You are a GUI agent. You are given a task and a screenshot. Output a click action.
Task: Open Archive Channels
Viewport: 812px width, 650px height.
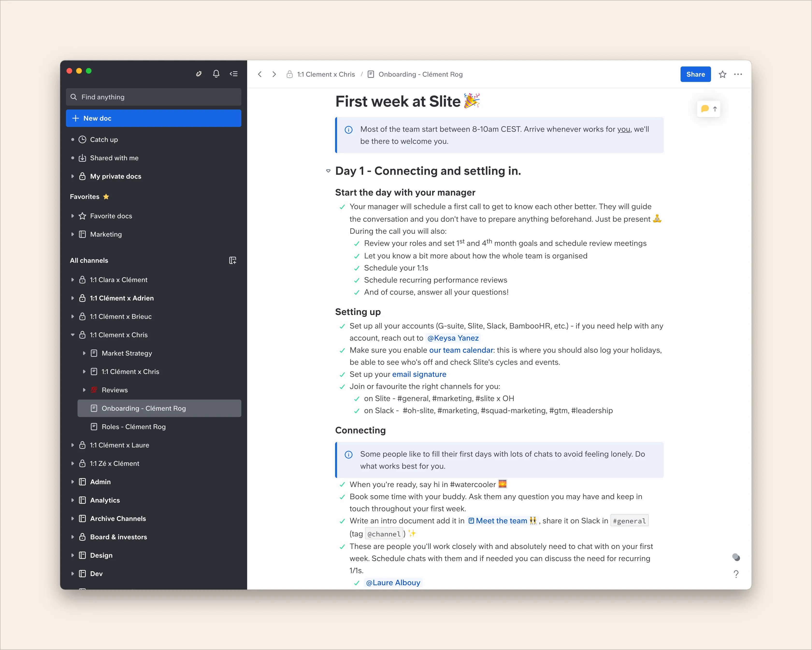pos(153,519)
